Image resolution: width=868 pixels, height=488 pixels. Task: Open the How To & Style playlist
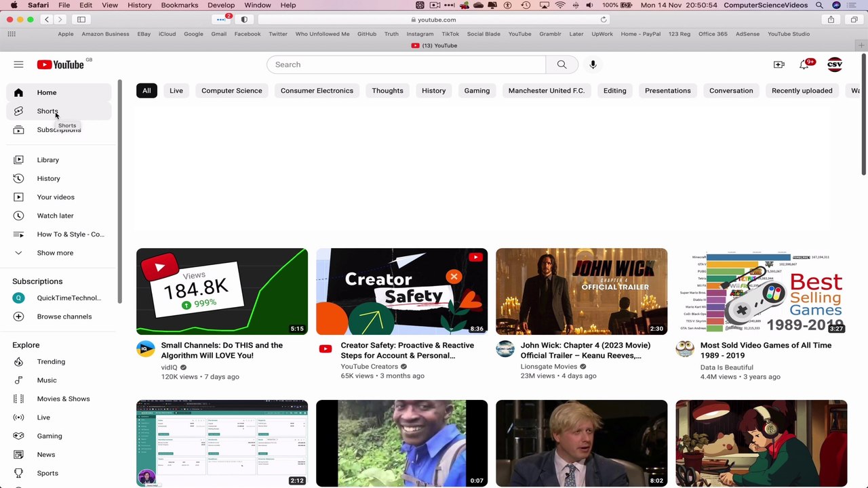(58, 235)
